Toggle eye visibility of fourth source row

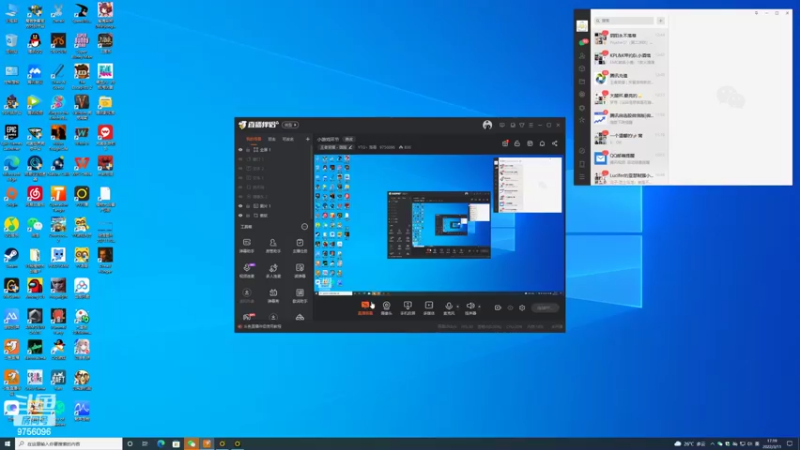(x=240, y=178)
